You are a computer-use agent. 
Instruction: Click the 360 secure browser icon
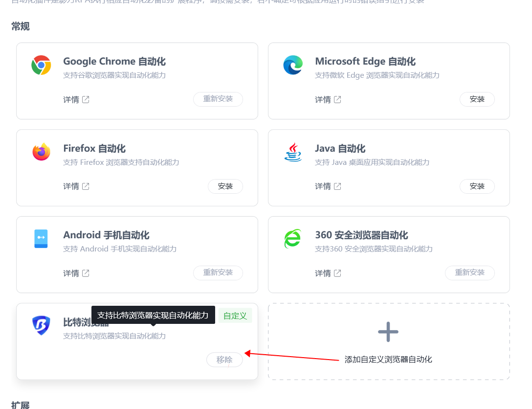[x=293, y=239]
